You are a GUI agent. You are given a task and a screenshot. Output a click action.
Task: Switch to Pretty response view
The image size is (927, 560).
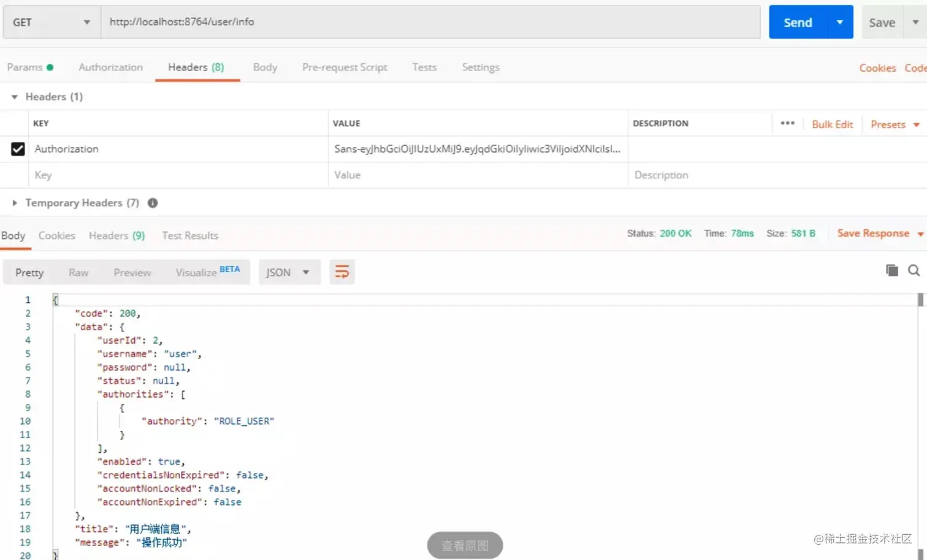29,273
